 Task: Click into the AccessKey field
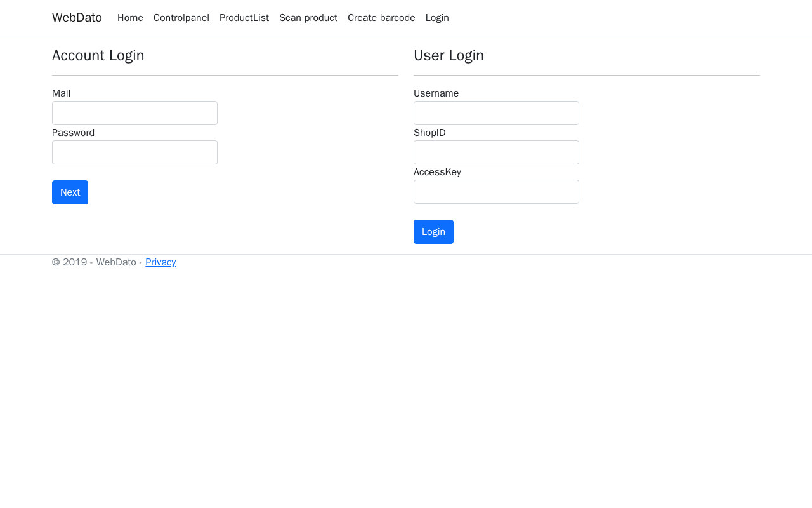[x=496, y=192]
